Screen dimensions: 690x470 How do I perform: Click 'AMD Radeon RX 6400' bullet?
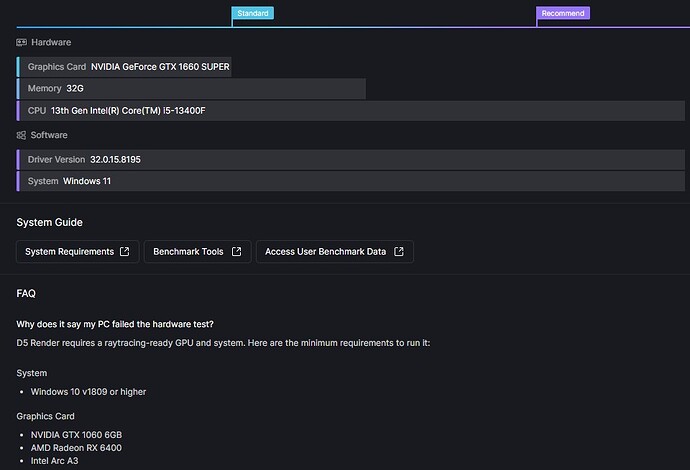(x=76, y=448)
